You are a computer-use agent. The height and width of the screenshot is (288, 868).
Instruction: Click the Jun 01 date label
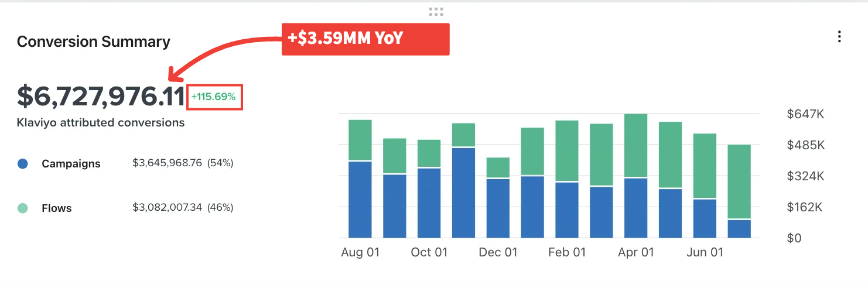click(705, 252)
